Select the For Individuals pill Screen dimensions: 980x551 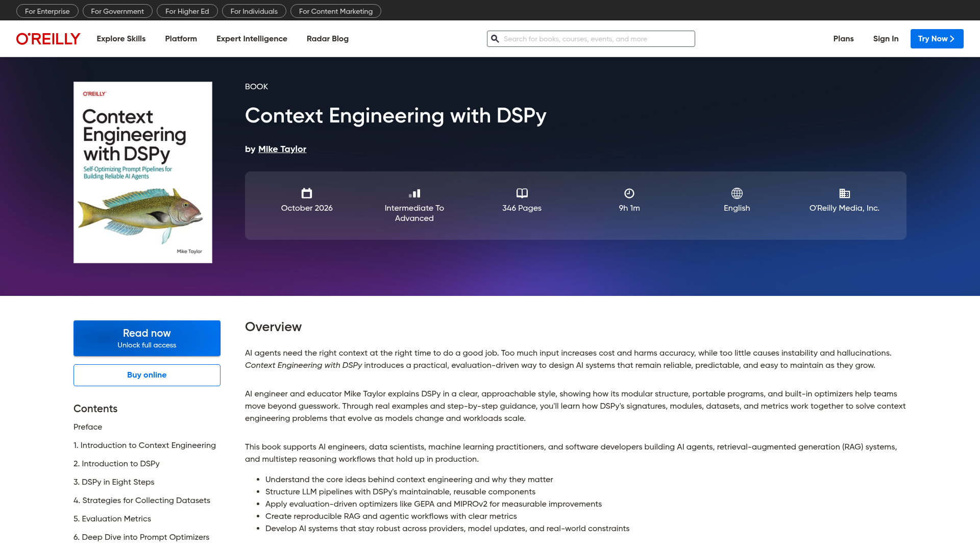pyautogui.click(x=254, y=11)
